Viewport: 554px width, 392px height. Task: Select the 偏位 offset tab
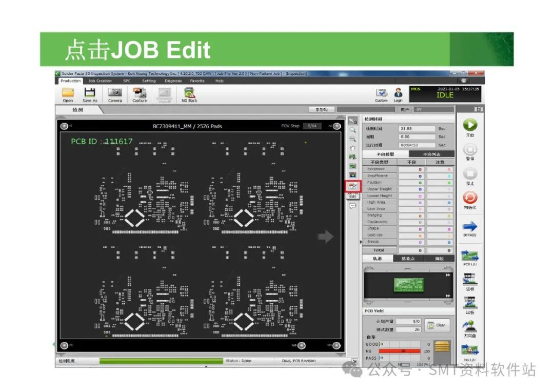click(440, 259)
